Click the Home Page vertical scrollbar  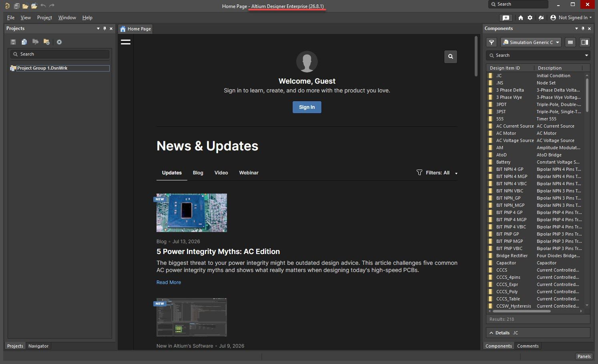tap(476, 56)
